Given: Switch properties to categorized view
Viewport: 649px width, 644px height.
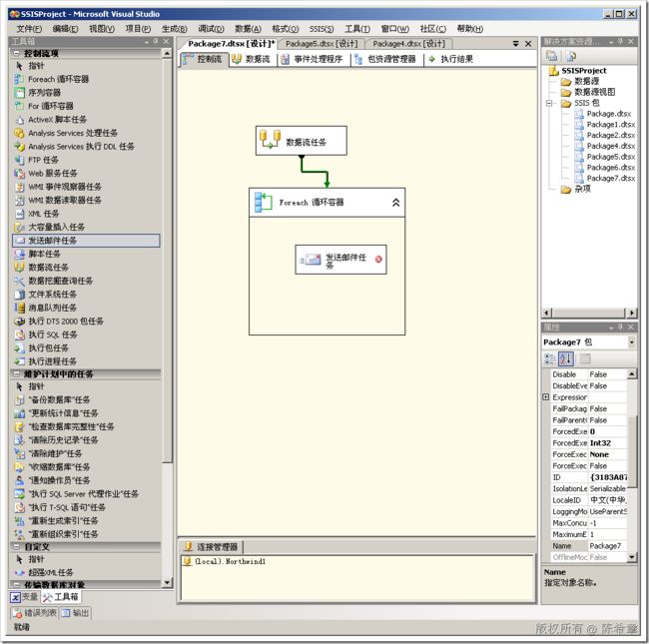Looking at the screenshot, I should click(x=549, y=358).
